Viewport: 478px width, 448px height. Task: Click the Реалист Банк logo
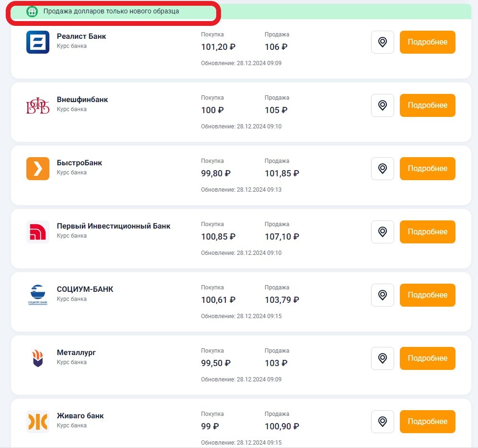[38, 42]
